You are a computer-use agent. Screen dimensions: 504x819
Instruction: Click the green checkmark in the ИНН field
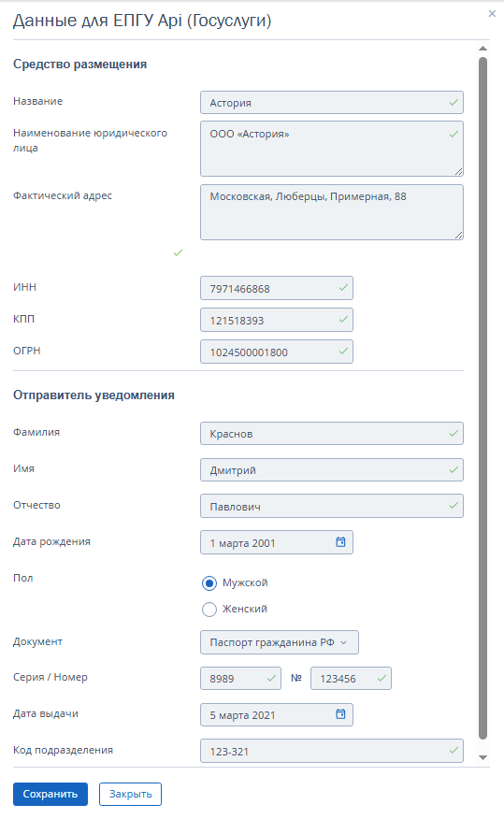[343, 288]
